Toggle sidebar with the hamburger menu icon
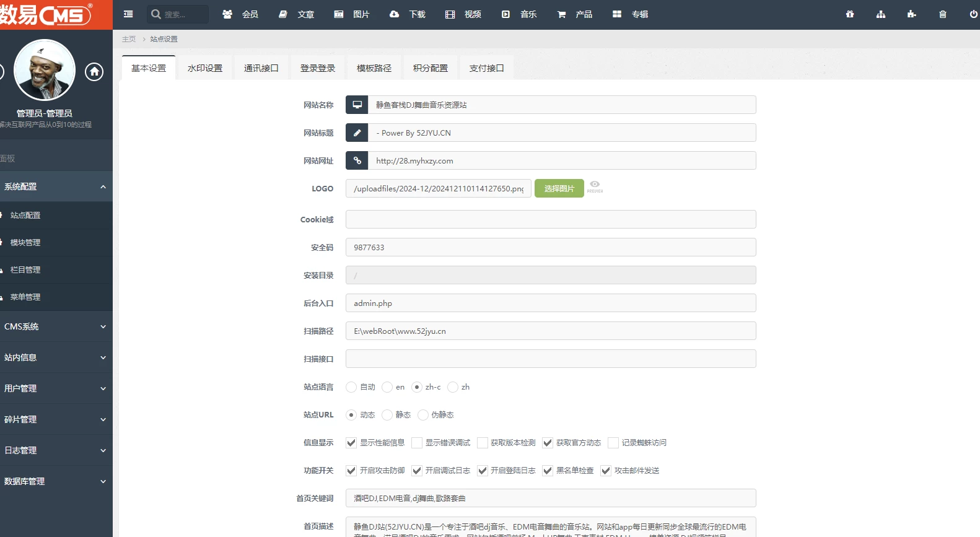980x537 pixels. [128, 14]
